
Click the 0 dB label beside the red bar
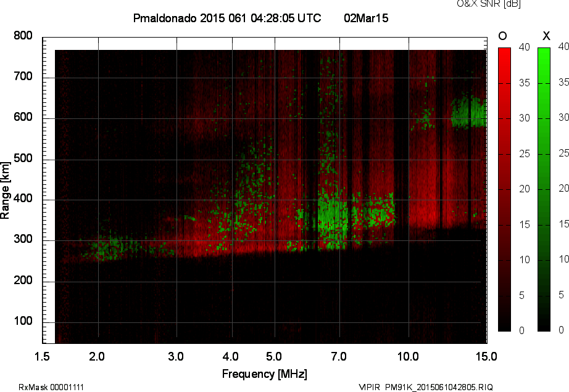(x=522, y=330)
